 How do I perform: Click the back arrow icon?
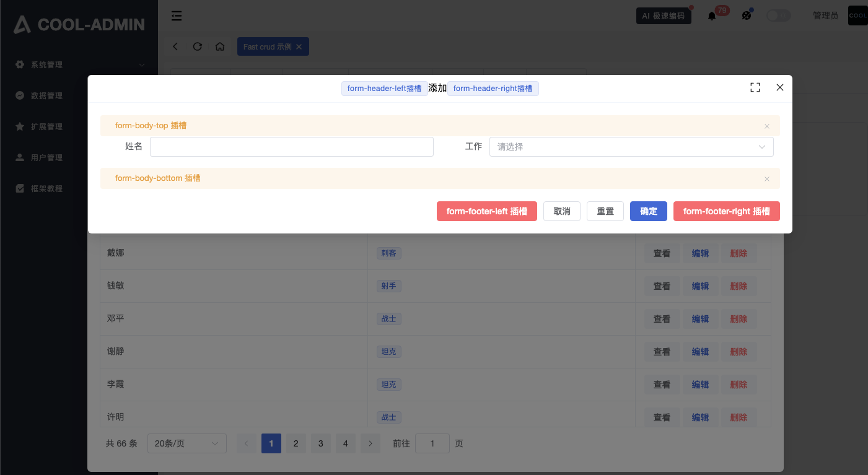coord(175,46)
